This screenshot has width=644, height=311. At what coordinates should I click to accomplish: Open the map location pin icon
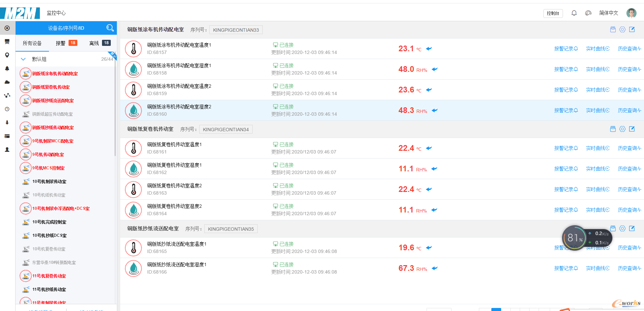point(7,55)
